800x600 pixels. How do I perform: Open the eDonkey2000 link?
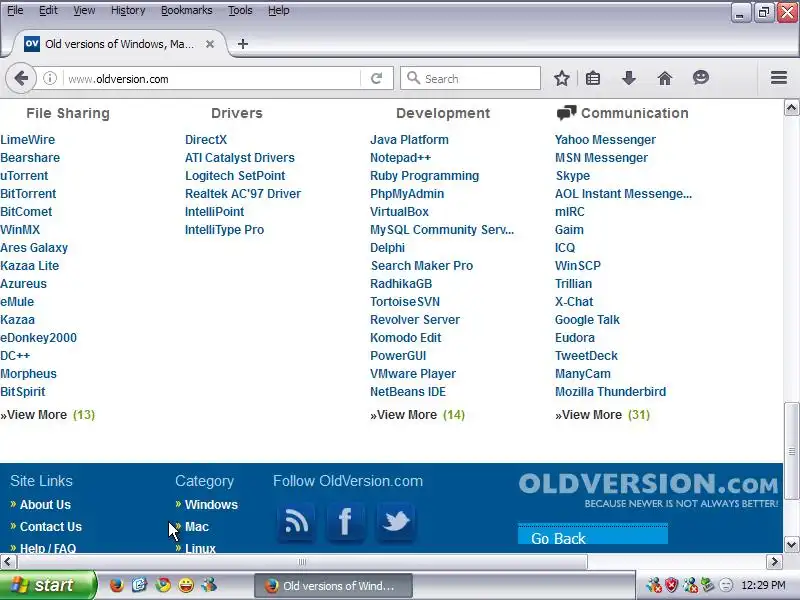[x=38, y=338]
